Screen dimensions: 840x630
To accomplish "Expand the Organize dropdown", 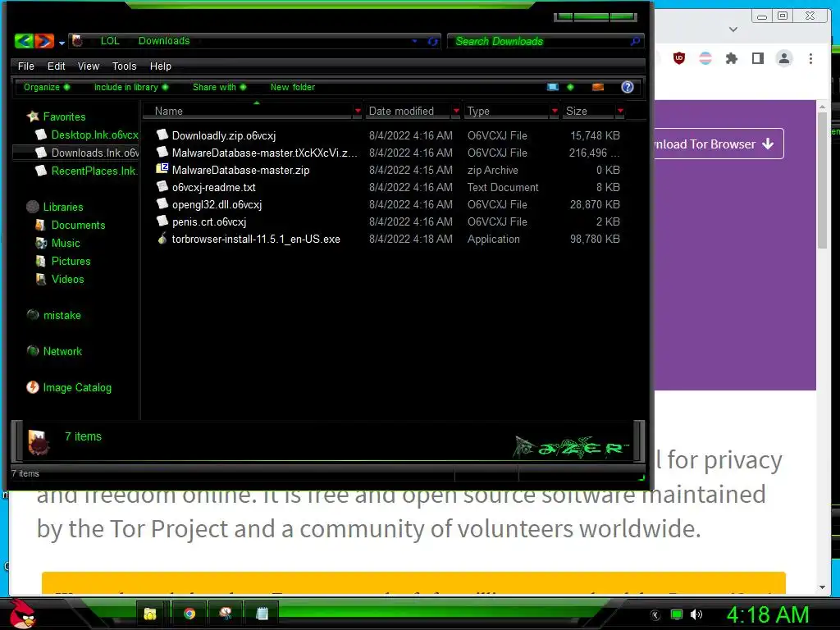I will tap(47, 87).
